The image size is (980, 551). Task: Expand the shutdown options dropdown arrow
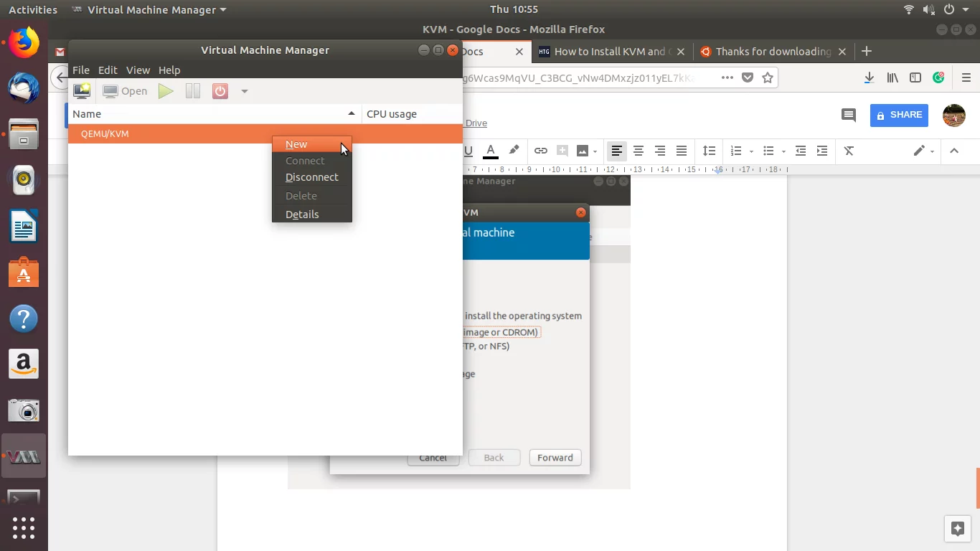point(245,91)
